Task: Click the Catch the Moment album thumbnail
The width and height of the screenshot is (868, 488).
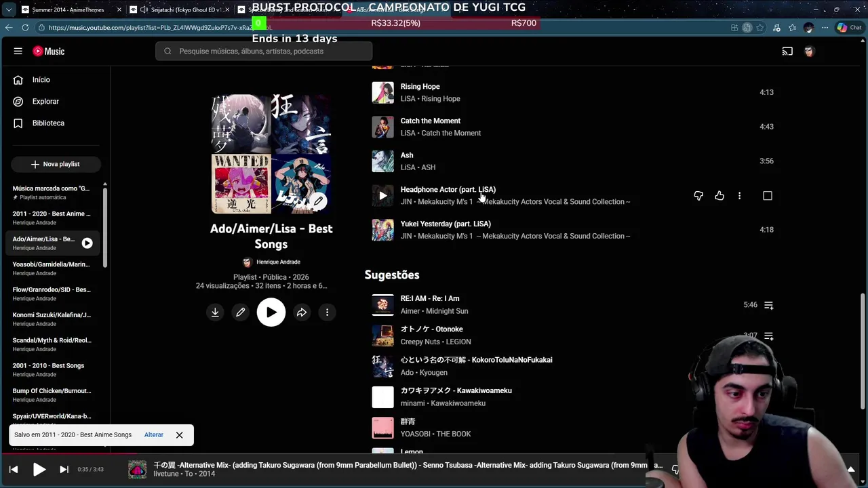Action: pyautogui.click(x=382, y=127)
